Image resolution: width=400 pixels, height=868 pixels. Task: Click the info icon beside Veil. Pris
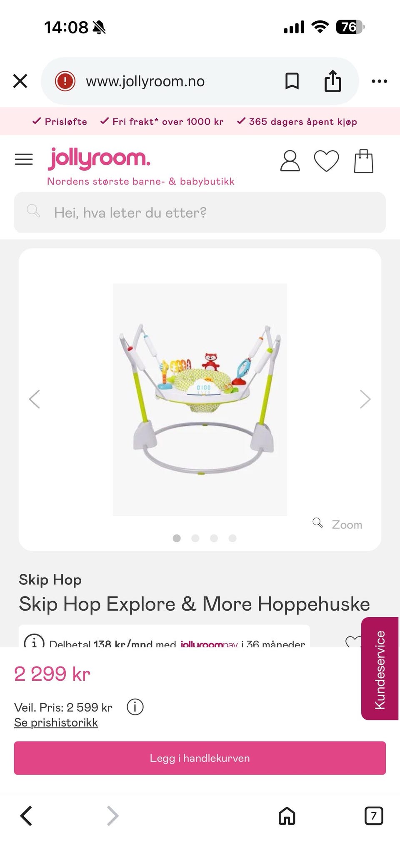[x=135, y=707]
